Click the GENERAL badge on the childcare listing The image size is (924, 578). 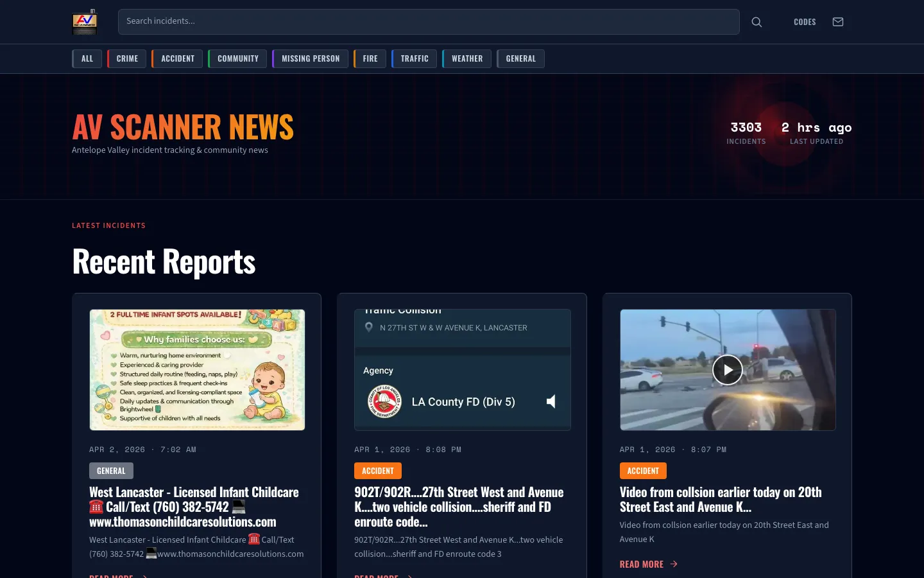pos(111,470)
